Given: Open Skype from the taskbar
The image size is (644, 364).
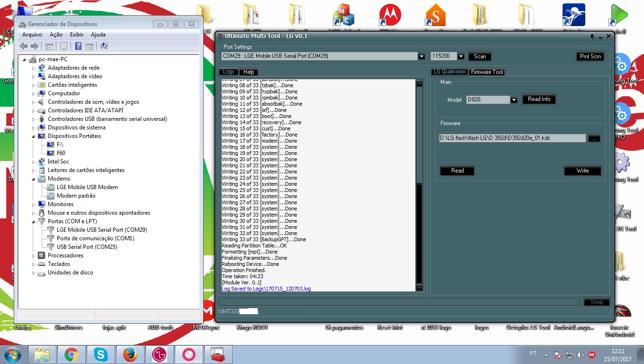Looking at the screenshot, I should click(100, 355).
